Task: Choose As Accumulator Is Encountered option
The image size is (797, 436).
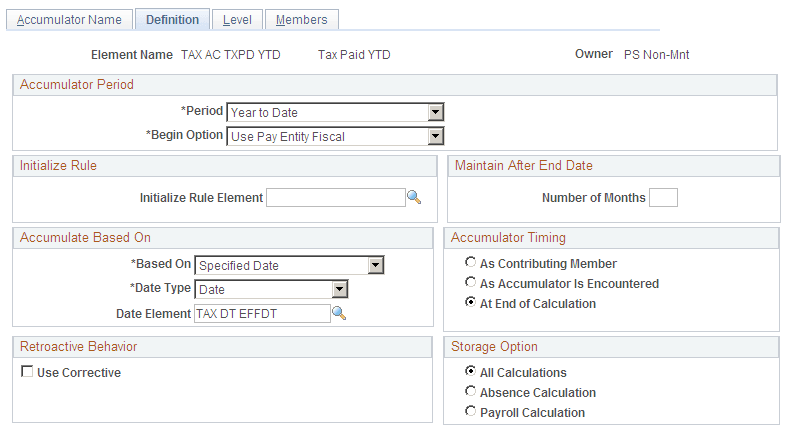Action: point(471,284)
